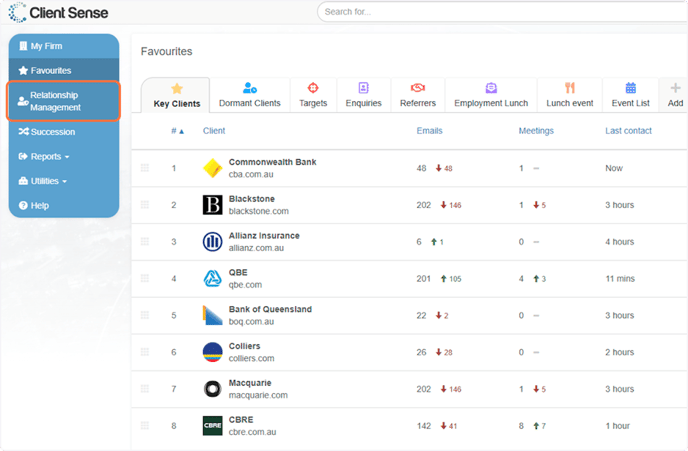The width and height of the screenshot is (688, 451).
Task: Click the macquarie.com domain text
Action: (258, 395)
